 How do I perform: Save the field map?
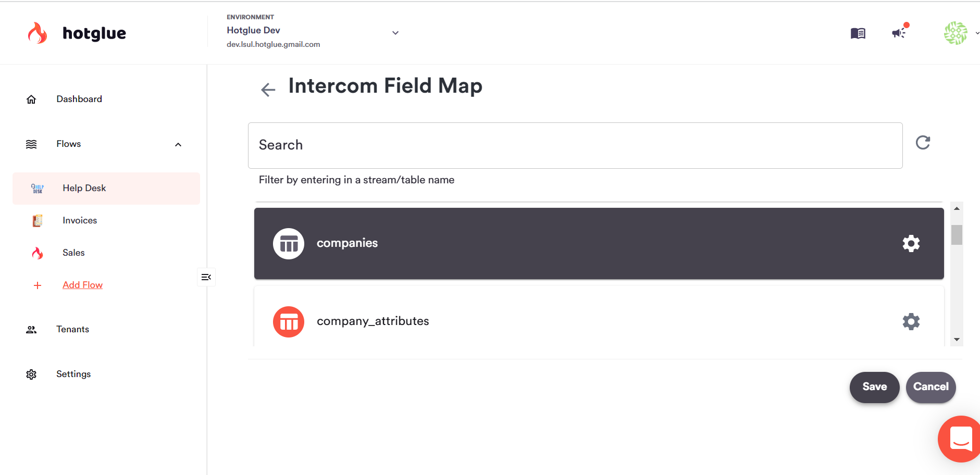pyautogui.click(x=874, y=387)
